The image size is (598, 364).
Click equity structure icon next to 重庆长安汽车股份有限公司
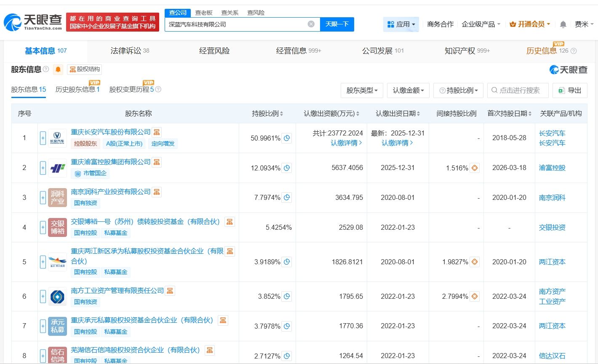(x=157, y=132)
